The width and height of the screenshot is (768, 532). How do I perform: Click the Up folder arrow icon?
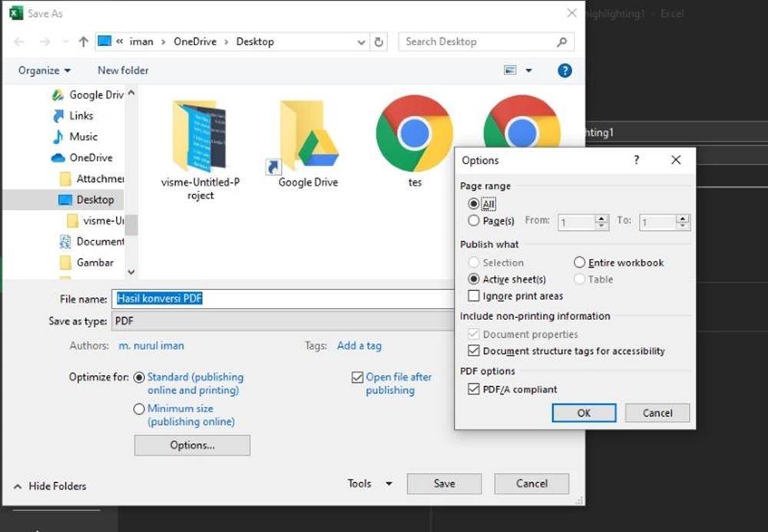83,42
